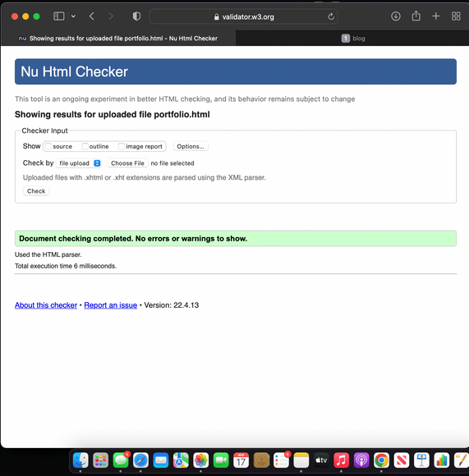The height and width of the screenshot is (476, 469).
Task: Click 'Total execution time 6 milliseconds.' text
Action: pyautogui.click(x=66, y=266)
